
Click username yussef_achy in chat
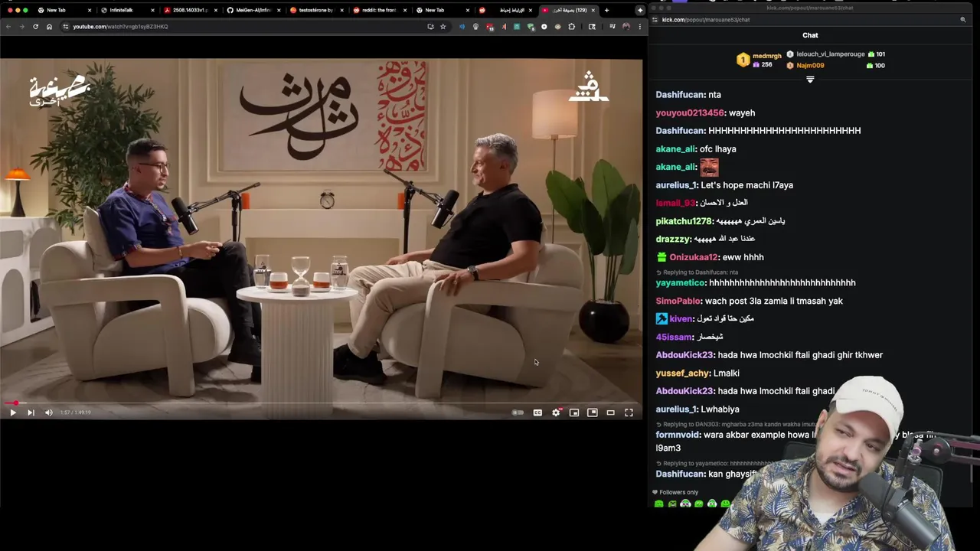(683, 373)
